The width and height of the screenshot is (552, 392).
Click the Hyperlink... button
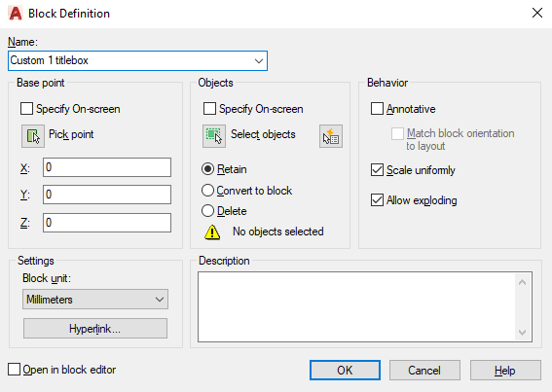[x=95, y=329]
